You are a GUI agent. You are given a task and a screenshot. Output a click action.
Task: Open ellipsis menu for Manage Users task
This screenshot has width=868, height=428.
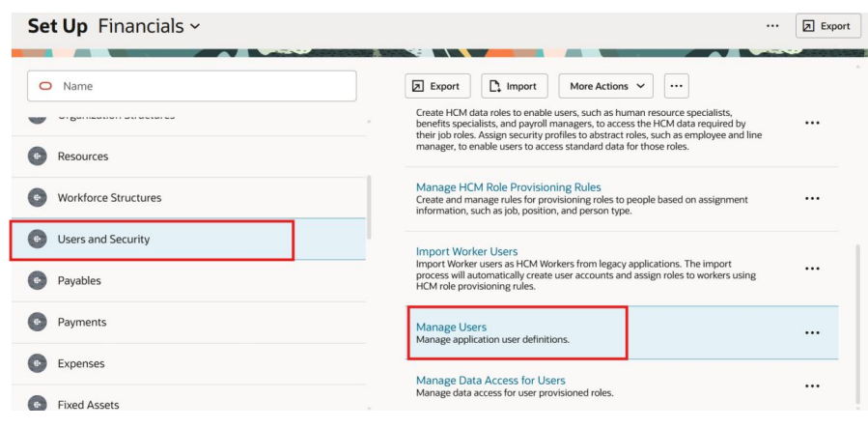coord(812,332)
